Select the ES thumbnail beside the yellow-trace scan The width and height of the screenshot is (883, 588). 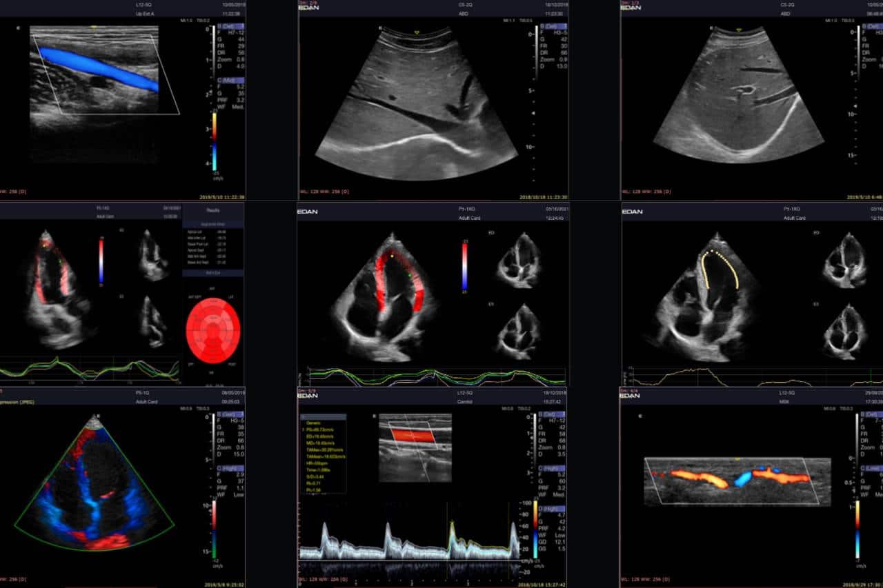pyautogui.click(x=845, y=332)
